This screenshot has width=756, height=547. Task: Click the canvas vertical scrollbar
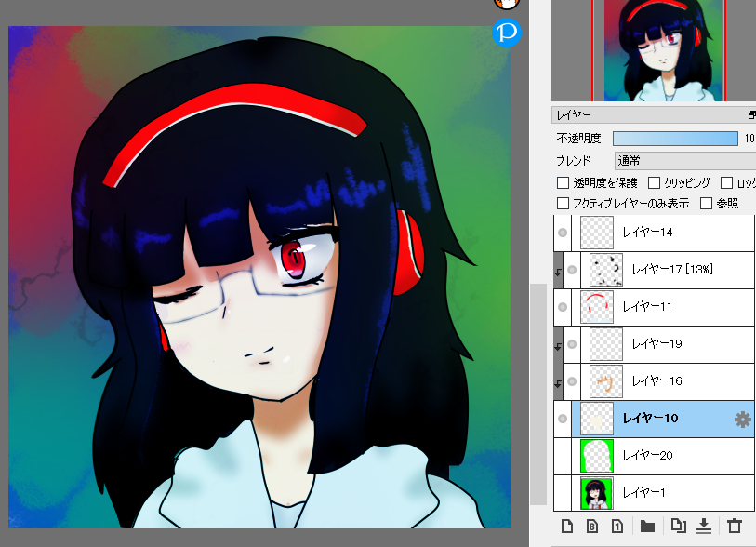point(538,394)
